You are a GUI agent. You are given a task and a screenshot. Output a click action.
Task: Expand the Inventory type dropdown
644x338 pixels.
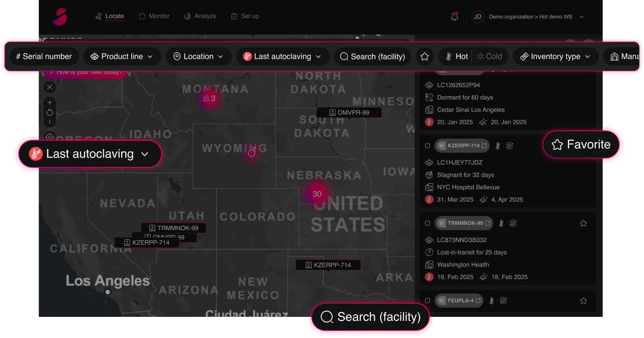pos(555,56)
